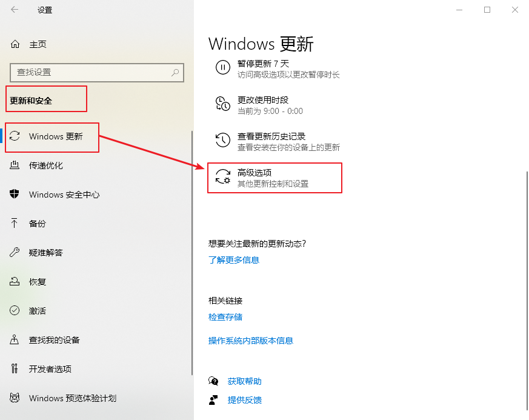Image resolution: width=529 pixels, height=420 pixels.
Task: Click the sidebar vertical scrollbar
Action: [x=192, y=253]
